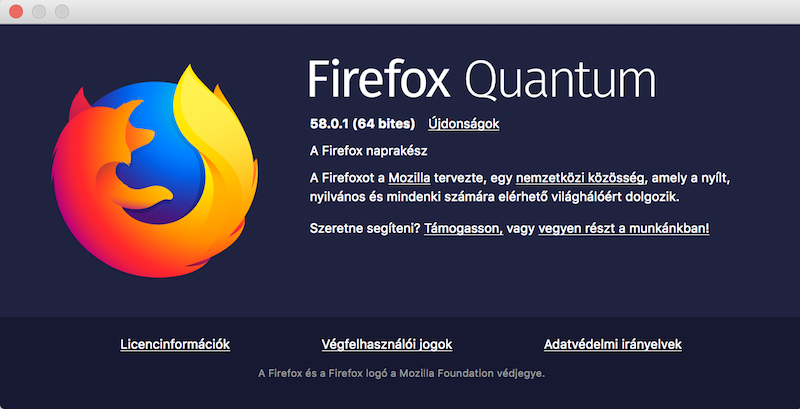View the Adatvédelmi irányelvek privacy policy

(612, 344)
